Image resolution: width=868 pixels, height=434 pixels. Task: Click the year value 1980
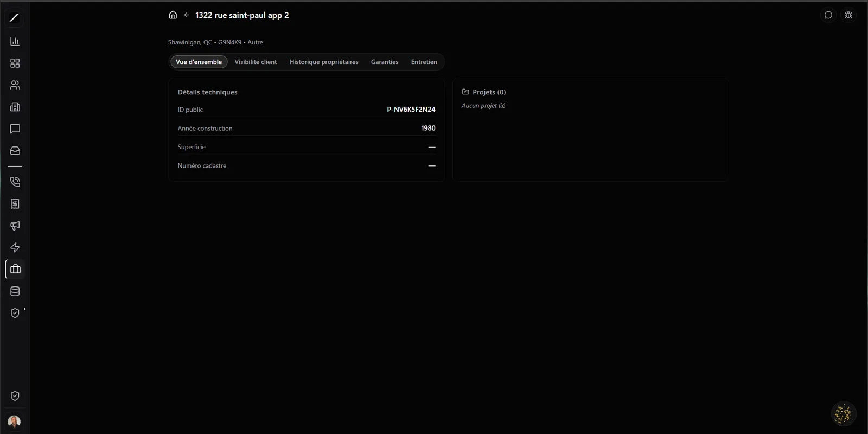pyautogui.click(x=428, y=128)
